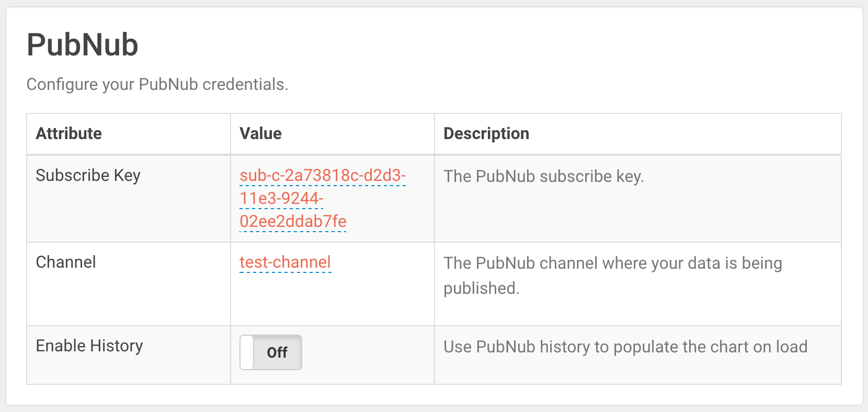Click the Attribute column header
The height and width of the screenshot is (412, 868).
tap(69, 134)
